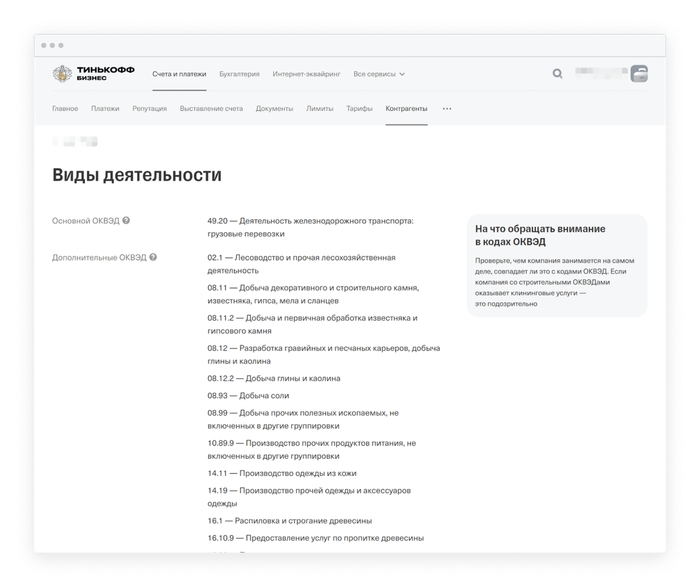Select the Главное tab
Viewport: 700px width, 588px height.
(65, 108)
